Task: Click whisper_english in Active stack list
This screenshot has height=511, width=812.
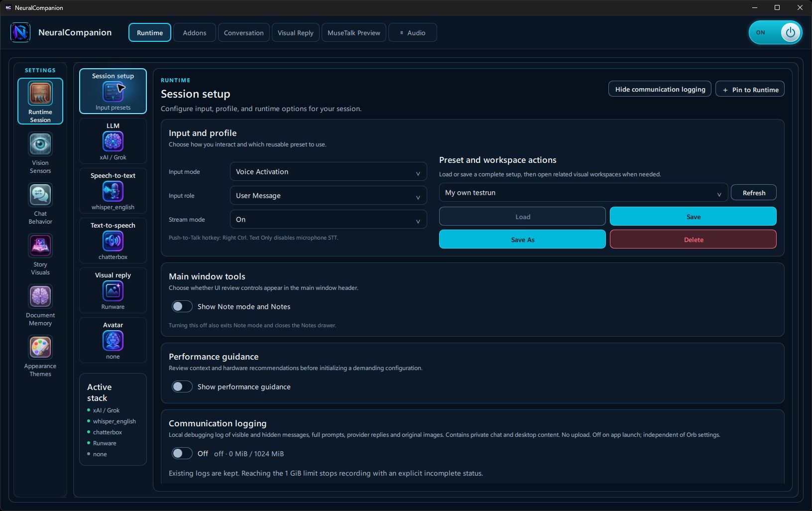Action: pyautogui.click(x=114, y=421)
